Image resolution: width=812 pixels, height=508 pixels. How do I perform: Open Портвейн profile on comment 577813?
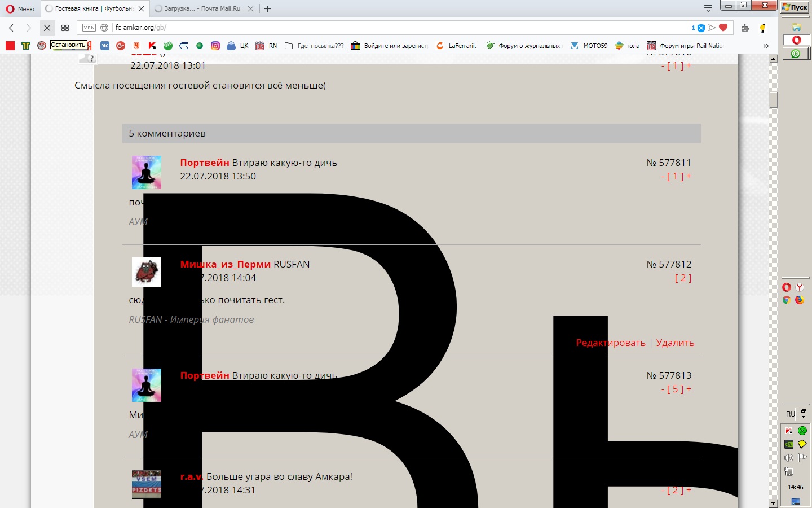point(205,375)
